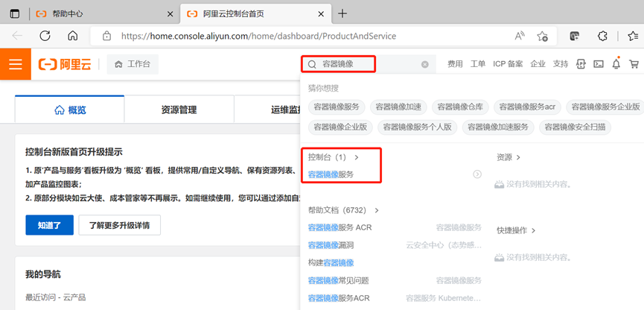The image size is (644, 310).
Task: Click 了解更多升级详情 button
Action: [120, 225]
